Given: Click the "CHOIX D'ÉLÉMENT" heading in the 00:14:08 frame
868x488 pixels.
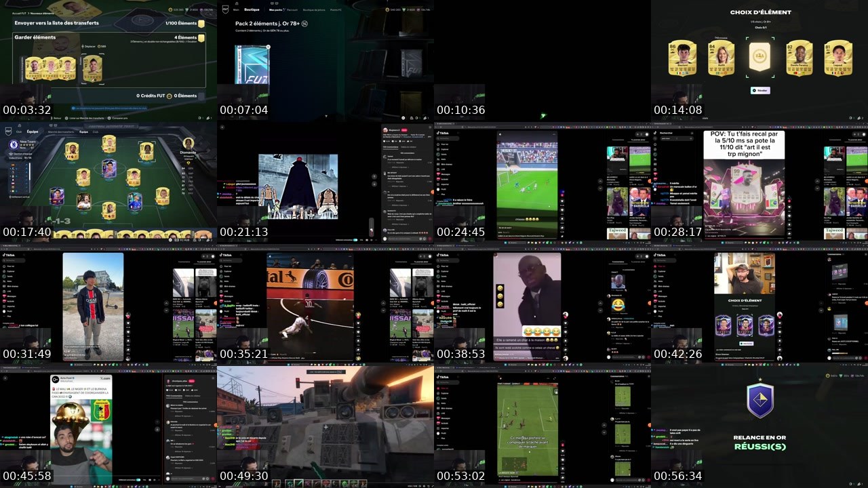Looking at the screenshot, I should coord(760,12).
